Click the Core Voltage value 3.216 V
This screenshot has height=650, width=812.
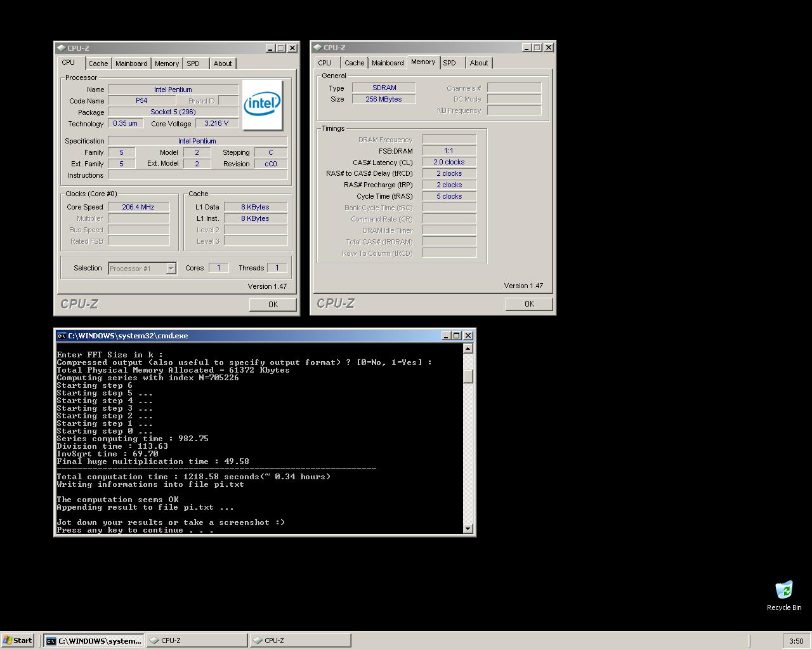pyautogui.click(x=216, y=123)
